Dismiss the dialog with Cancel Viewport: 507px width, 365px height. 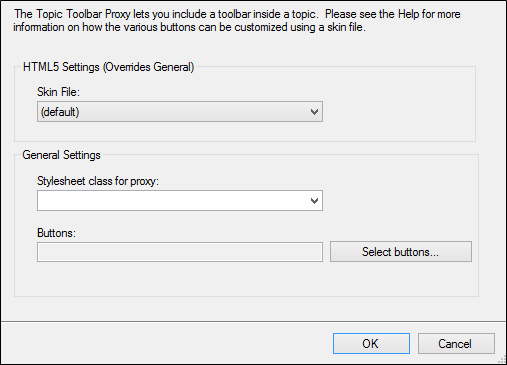pos(456,343)
